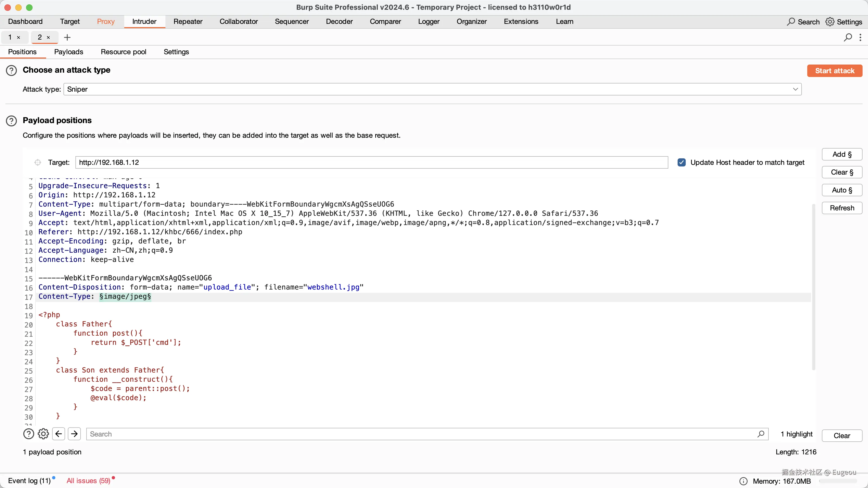Viewport: 868px width, 488px height.
Task: Open help for Payload positions section
Action: coord(11,121)
